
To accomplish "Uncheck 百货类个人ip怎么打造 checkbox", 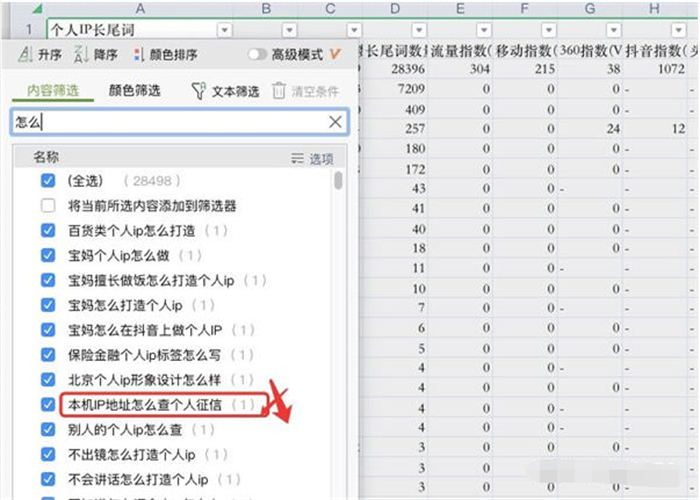I will tap(48, 230).
